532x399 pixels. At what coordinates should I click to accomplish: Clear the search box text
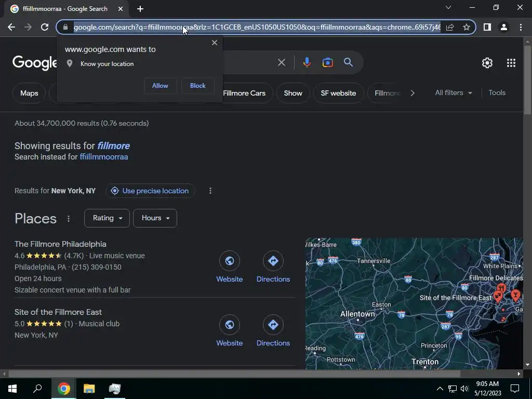282,62
